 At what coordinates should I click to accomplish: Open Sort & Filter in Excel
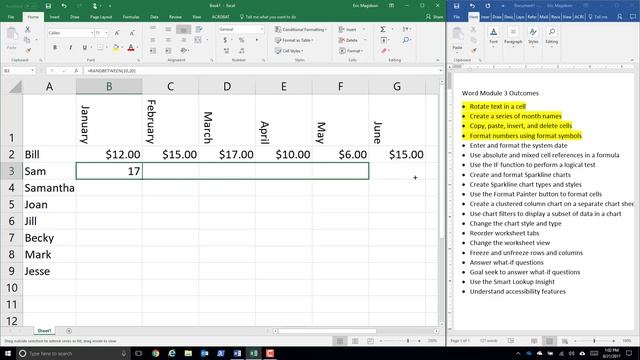point(406,29)
